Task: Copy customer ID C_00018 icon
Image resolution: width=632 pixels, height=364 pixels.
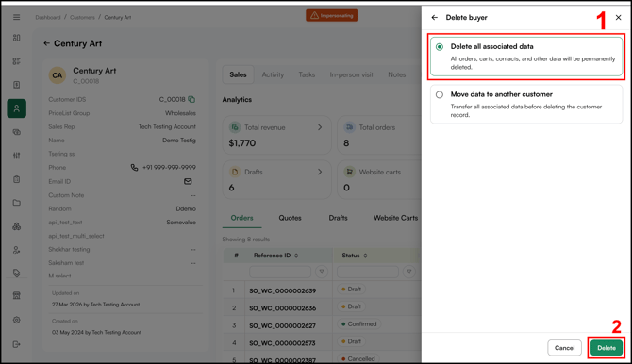Action: [191, 99]
